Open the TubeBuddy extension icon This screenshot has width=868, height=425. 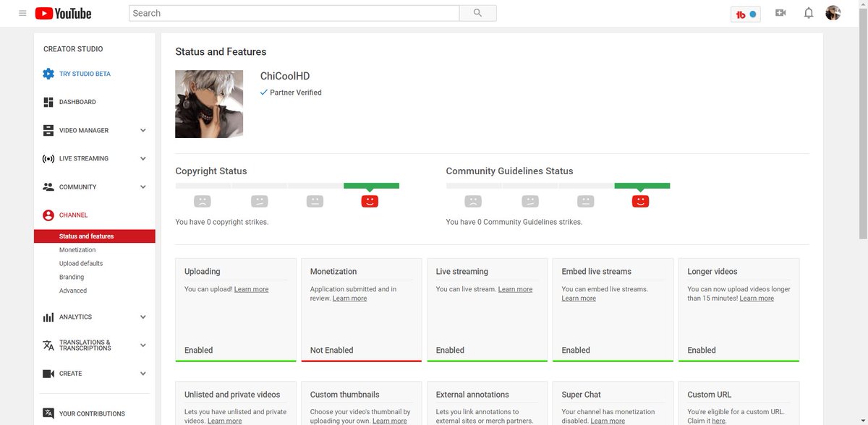point(746,14)
